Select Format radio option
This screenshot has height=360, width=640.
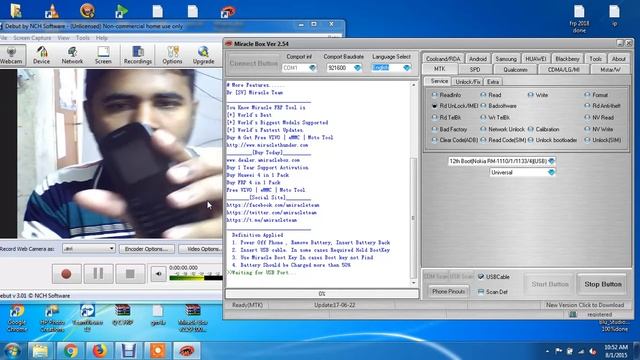pyautogui.click(x=596, y=95)
